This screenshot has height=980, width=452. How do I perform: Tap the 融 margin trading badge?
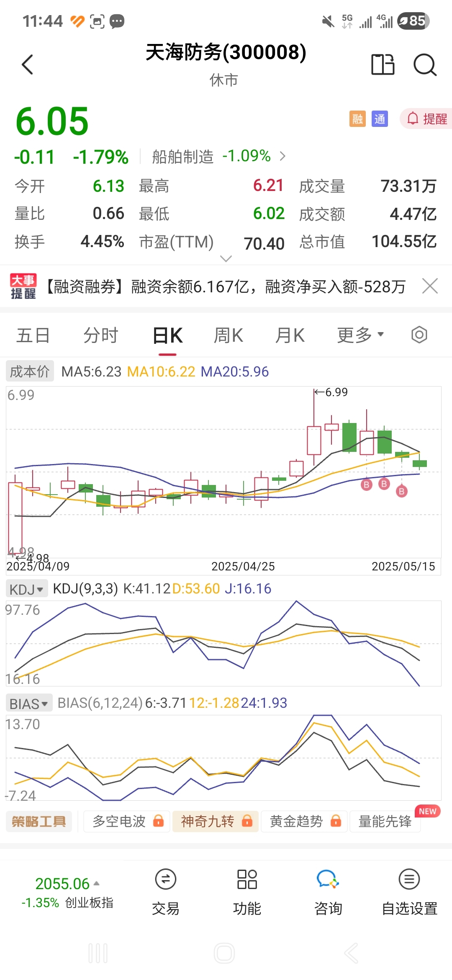[x=357, y=119]
